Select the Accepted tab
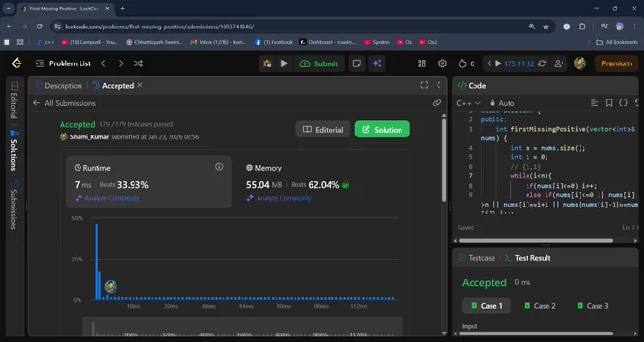 (114, 85)
